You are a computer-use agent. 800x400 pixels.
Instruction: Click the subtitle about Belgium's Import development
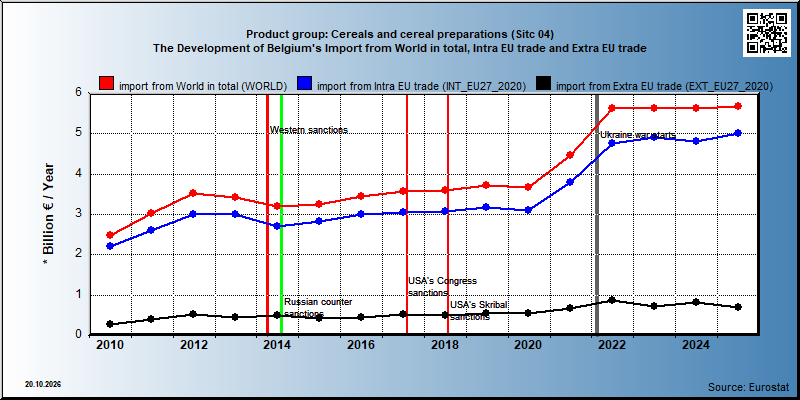(400, 48)
